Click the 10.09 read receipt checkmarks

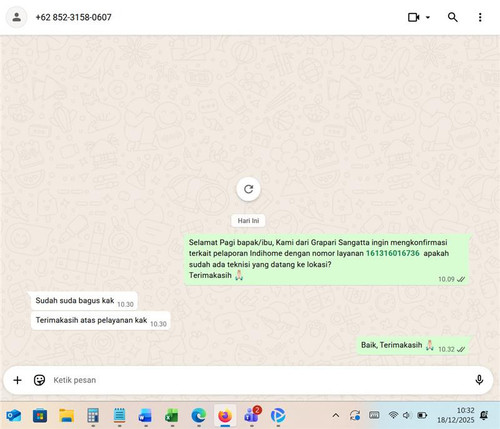pos(461,279)
